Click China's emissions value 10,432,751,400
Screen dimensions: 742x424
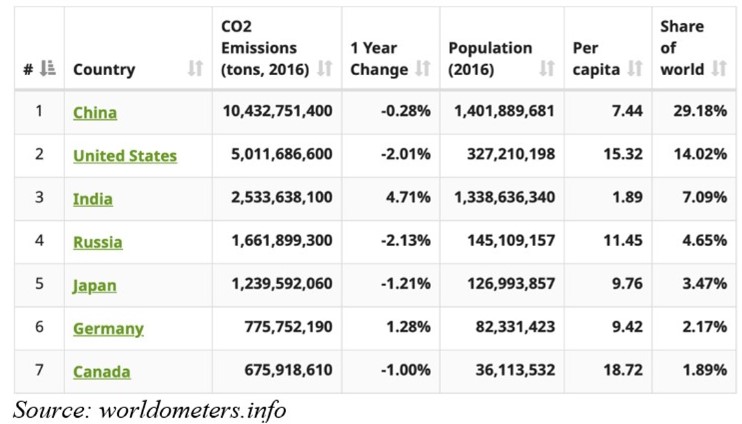point(277,112)
